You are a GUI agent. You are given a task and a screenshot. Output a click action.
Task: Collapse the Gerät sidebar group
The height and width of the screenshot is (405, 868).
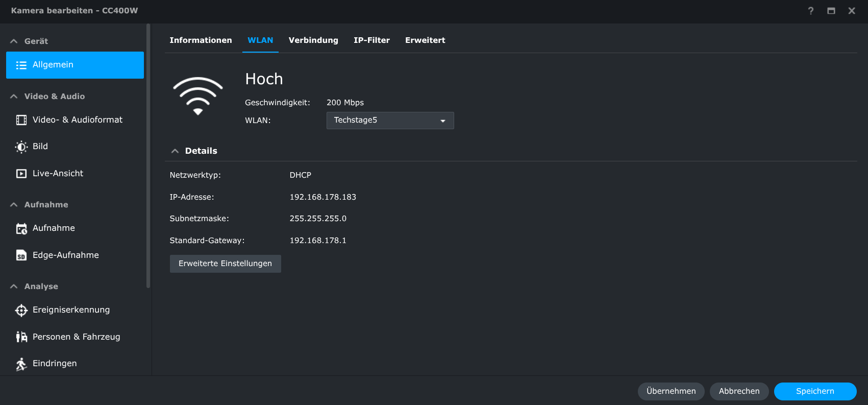(x=14, y=41)
